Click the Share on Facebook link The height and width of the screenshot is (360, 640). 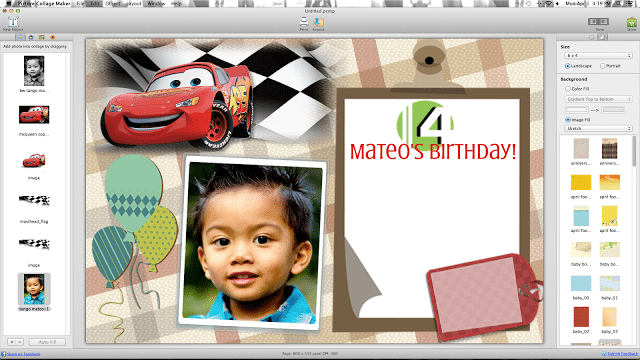click(23, 354)
